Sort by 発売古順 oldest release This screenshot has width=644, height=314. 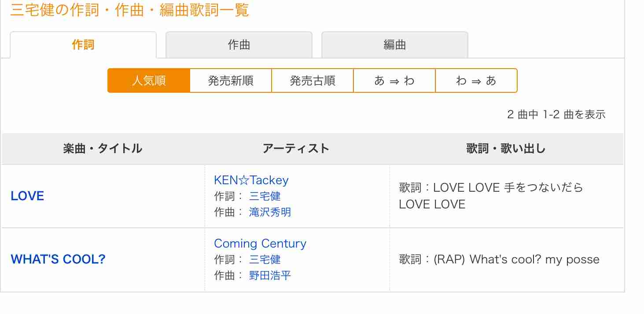(313, 80)
